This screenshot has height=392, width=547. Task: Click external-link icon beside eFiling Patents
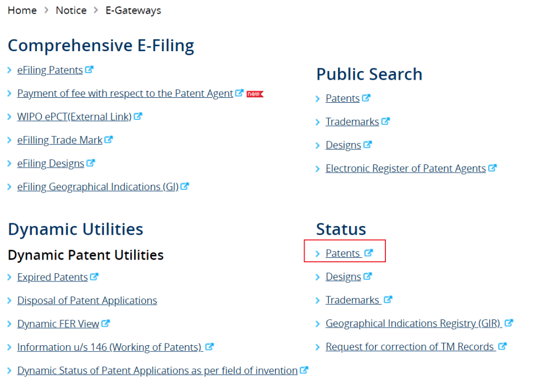pos(89,69)
